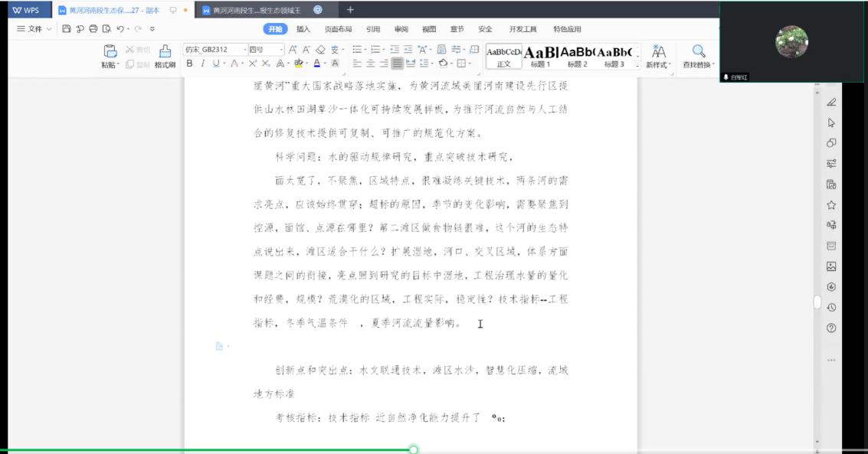This screenshot has height=454, width=868.
Task: Click the image icon in right sidebar
Action: pos(831,266)
